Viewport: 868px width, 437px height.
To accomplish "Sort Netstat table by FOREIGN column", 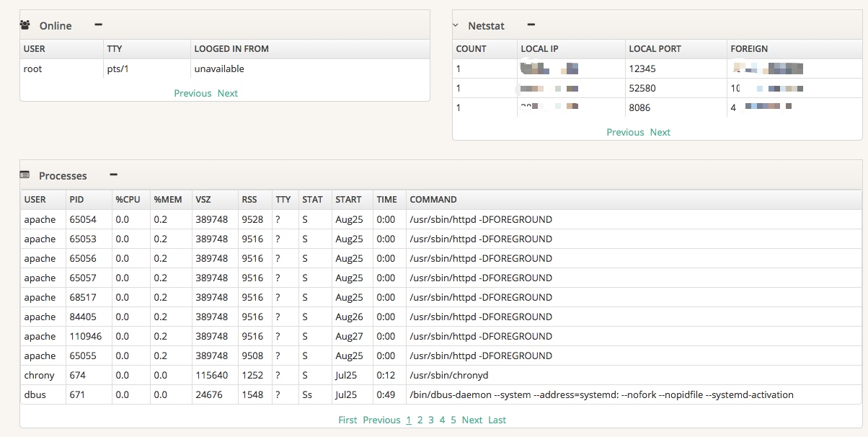I will [x=794, y=49].
